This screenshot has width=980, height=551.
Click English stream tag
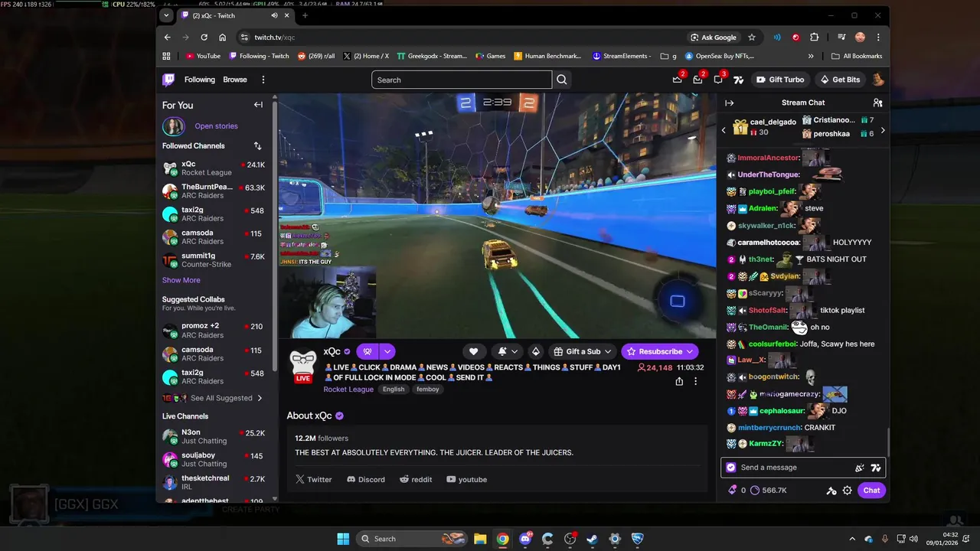pos(394,390)
